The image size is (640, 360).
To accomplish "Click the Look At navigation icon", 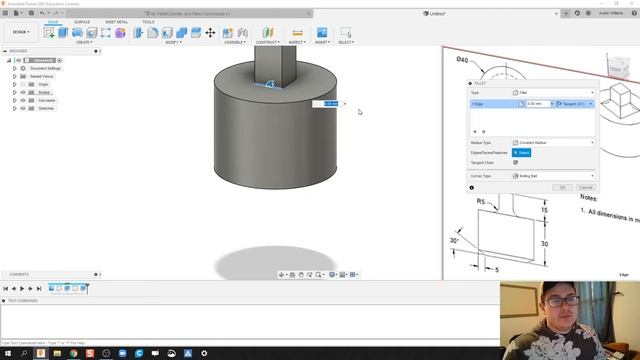I will coord(292,275).
